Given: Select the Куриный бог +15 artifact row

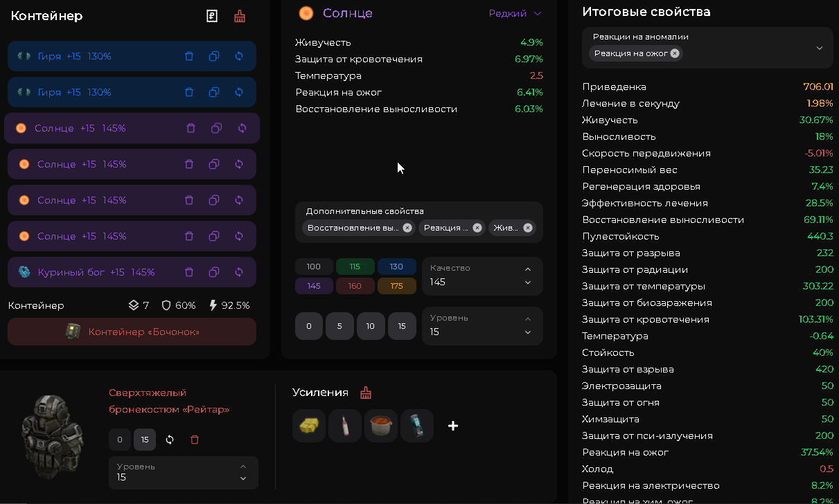Looking at the screenshot, I should tap(132, 272).
